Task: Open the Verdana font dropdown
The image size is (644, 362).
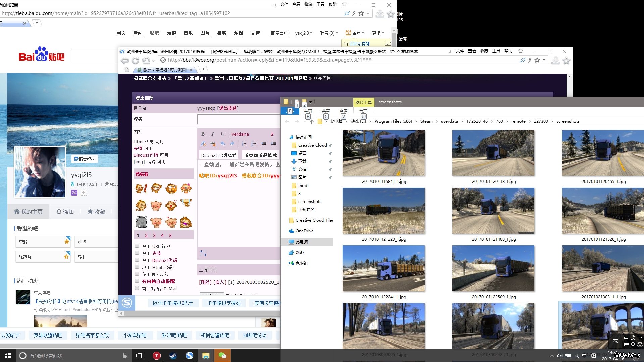Action: tap(240, 134)
